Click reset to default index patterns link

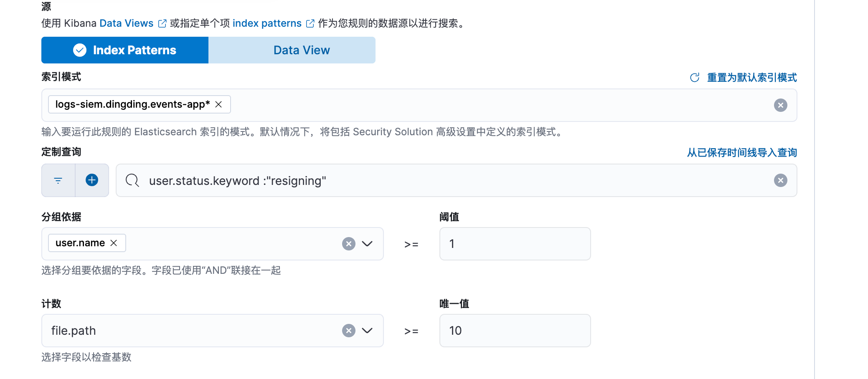pyautogui.click(x=751, y=78)
